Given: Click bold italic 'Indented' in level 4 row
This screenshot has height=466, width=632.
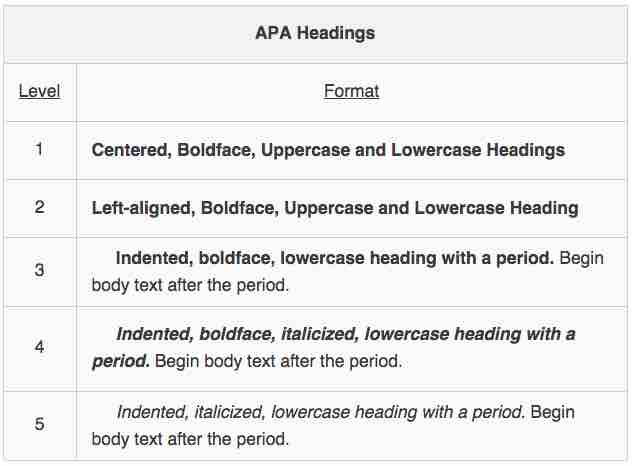Looking at the screenshot, I should (x=153, y=334).
